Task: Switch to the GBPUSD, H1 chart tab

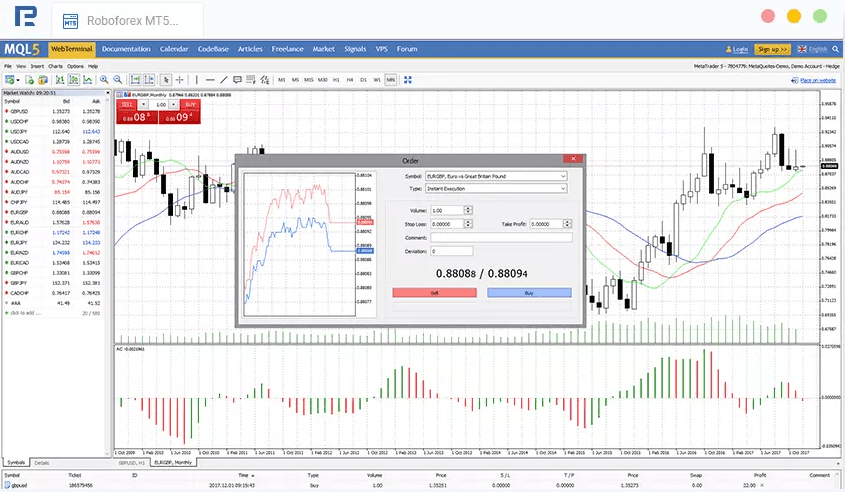Action: click(x=132, y=462)
